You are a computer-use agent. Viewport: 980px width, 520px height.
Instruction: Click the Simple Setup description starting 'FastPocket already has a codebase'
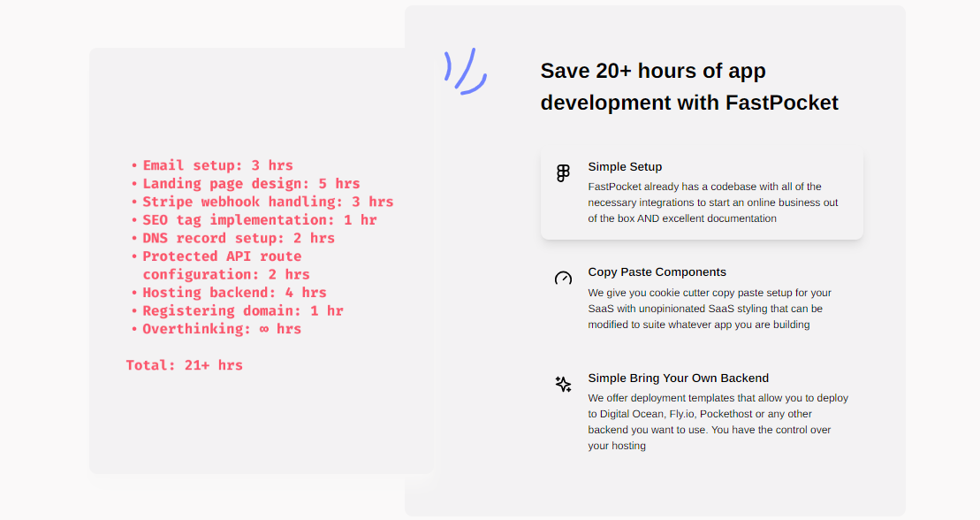tap(713, 203)
